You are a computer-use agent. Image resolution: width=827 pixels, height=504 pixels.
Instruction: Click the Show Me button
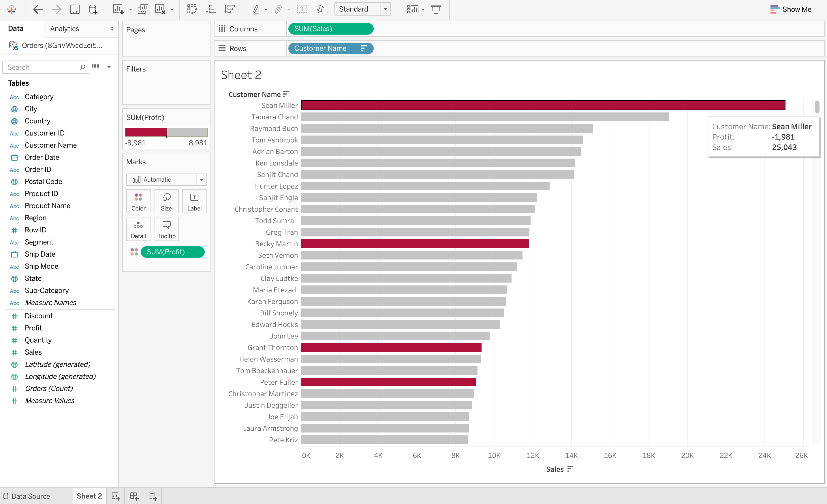click(791, 9)
